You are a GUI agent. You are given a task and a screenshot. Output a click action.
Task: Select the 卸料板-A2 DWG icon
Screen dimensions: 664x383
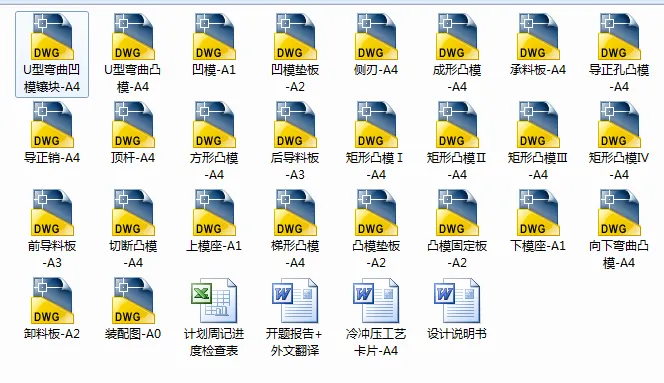pyautogui.click(x=52, y=301)
